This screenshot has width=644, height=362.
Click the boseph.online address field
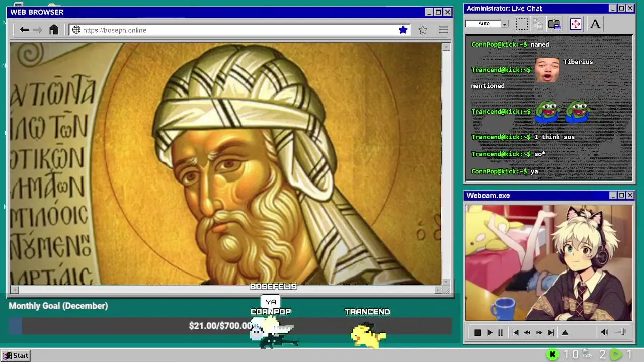click(239, 30)
